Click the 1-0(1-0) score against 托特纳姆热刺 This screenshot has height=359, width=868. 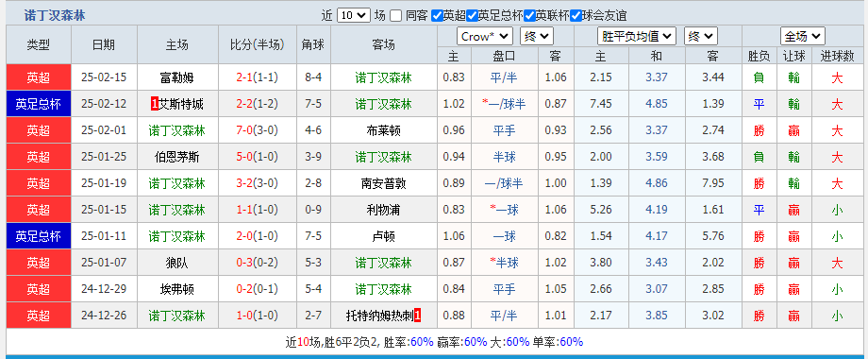point(257,316)
